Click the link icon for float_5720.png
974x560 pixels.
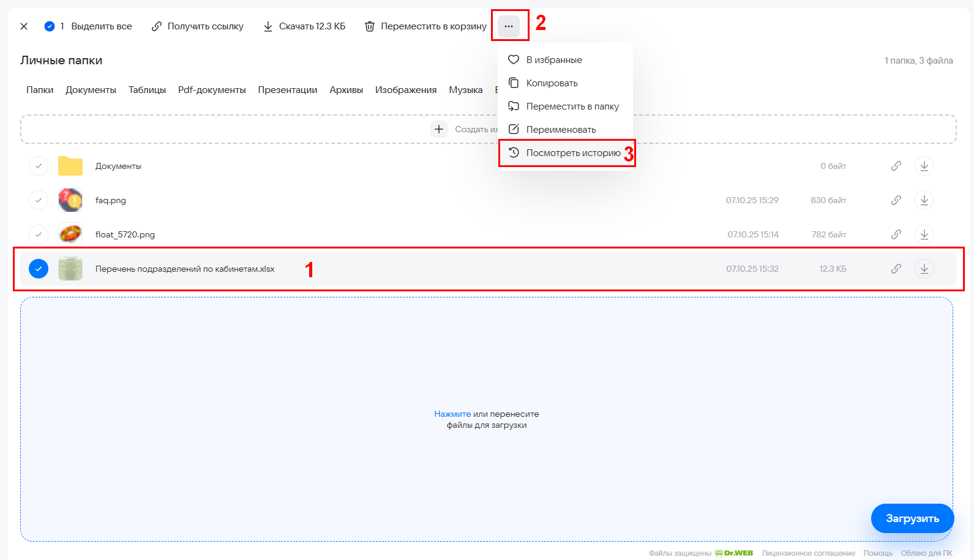896,234
